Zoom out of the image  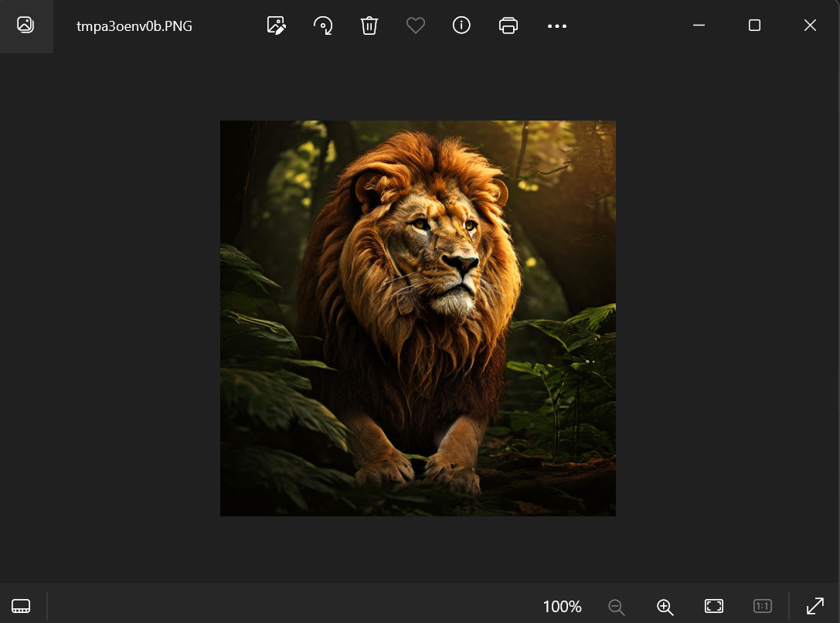pos(617,606)
